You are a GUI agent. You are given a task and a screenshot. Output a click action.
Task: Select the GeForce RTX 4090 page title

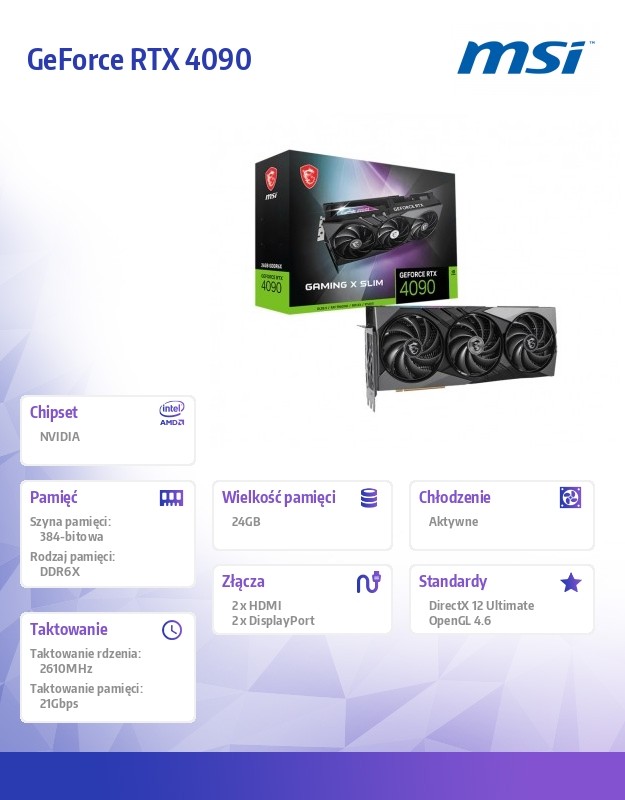(x=139, y=59)
